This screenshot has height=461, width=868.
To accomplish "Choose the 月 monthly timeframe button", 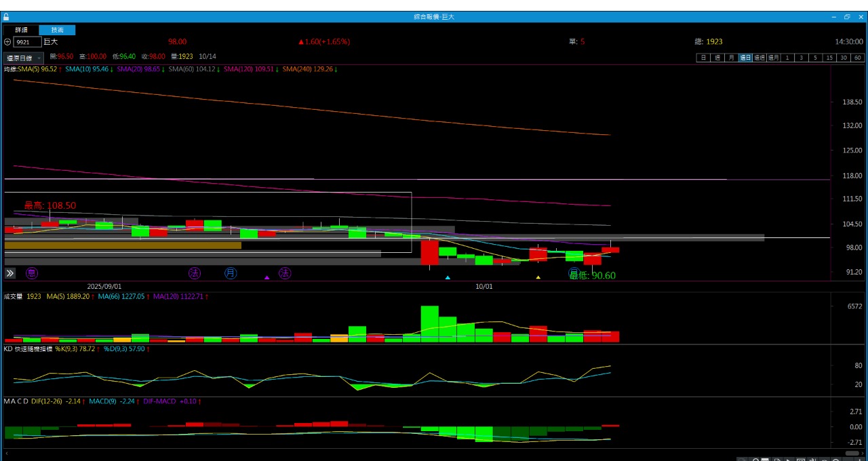I will pos(731,58).
